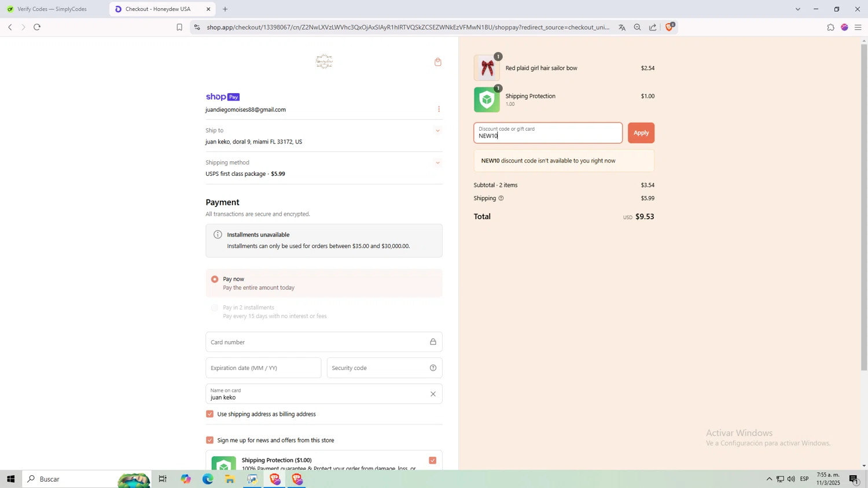Open browser extensions puzzle icon

[x=830, y=27]
